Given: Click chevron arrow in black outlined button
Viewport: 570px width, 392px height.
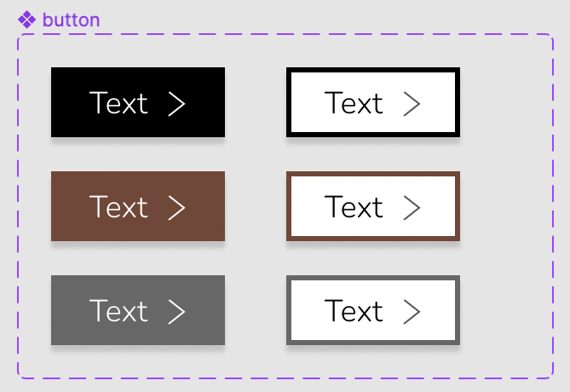Looking at the screenshot, I should (412, 103).
